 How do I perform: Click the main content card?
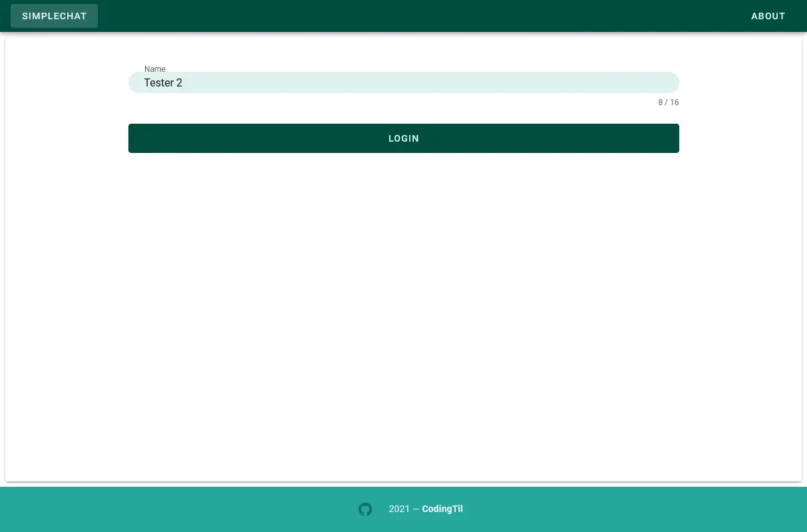[403, 299]
